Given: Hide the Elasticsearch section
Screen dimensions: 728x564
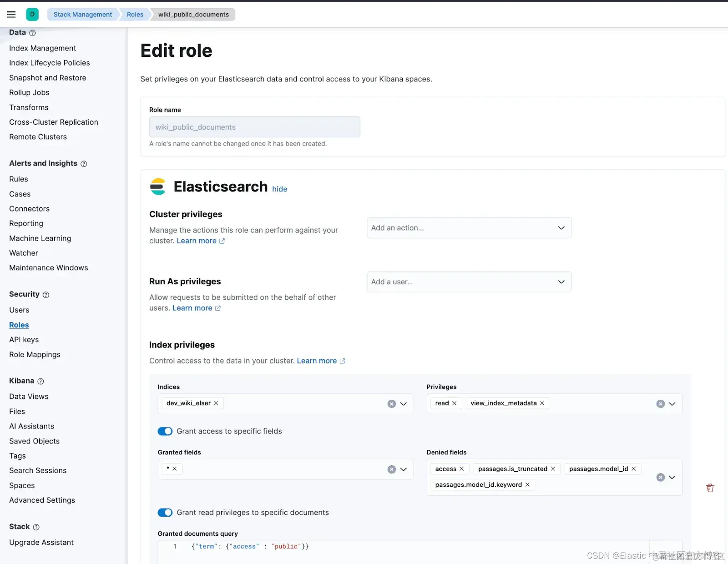Looking at the screenshot, I should [x=280, y=189].
